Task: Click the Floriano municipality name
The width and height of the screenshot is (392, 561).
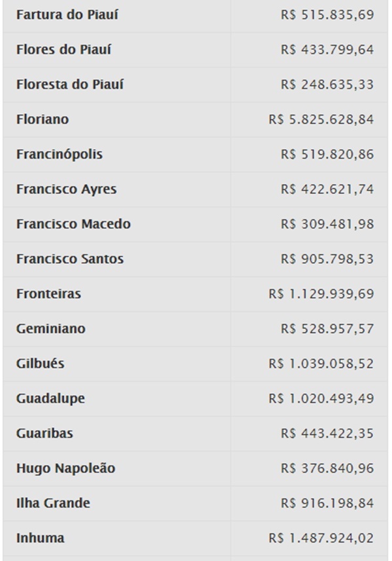Action: tap(42, 120)
